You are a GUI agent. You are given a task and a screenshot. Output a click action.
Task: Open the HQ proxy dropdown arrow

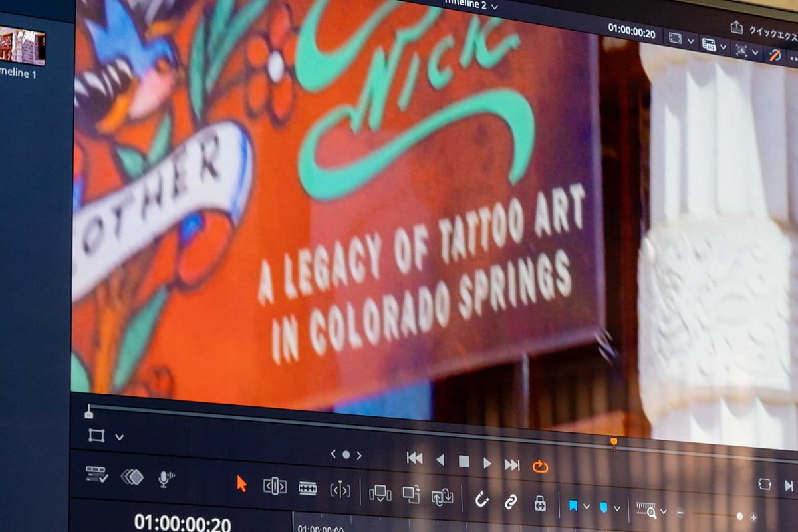pyautogui.click(x=724, y=47)
